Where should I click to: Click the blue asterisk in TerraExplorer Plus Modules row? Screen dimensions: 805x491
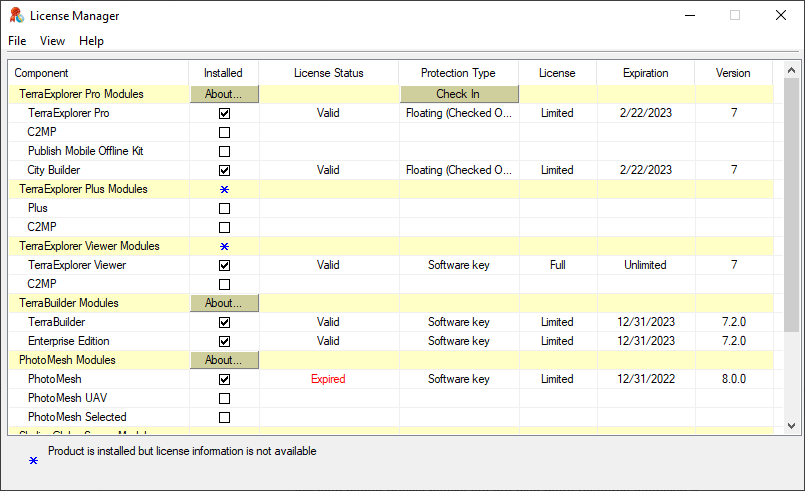(224, 189)
